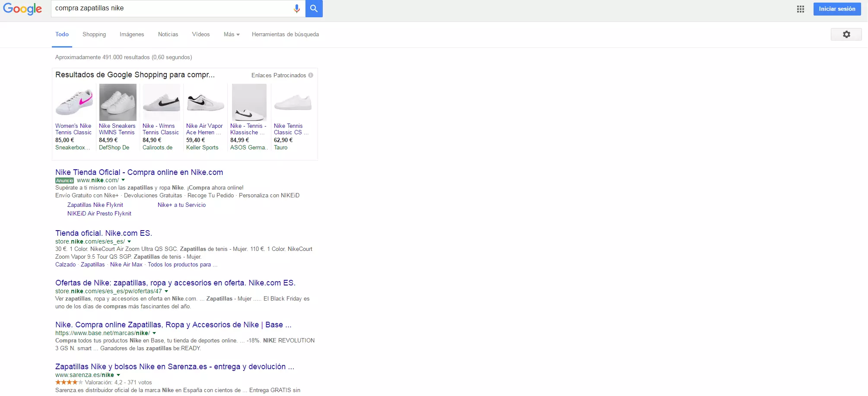Click the green Anuncio ad badge

click(x=64, y=181)
